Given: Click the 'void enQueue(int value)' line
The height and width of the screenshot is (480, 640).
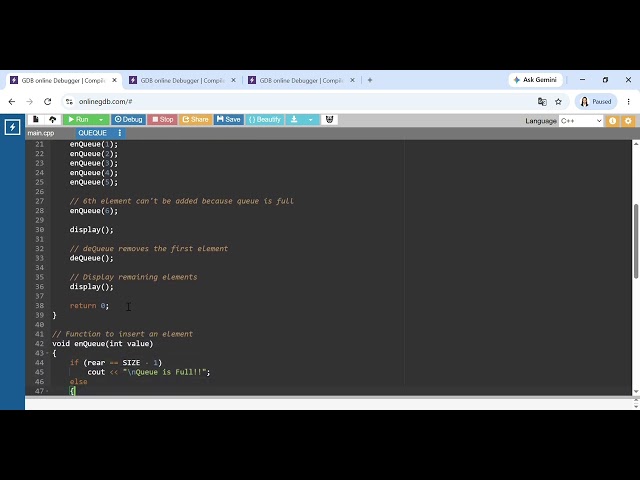Looking at the screenshot, I should 102,344.
